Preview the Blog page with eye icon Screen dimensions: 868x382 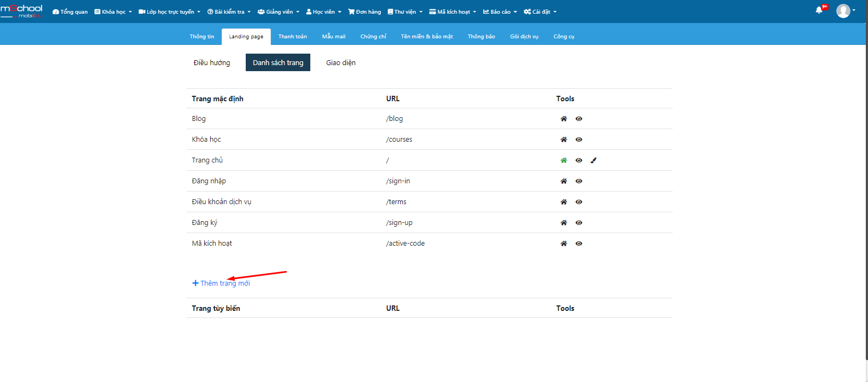(x=579, y=119)
